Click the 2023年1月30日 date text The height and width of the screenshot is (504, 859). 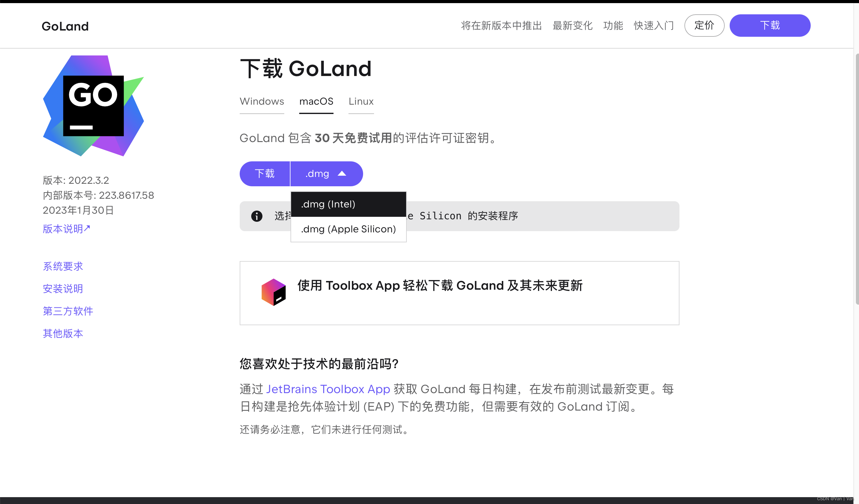pyautogui.click(x=78, y=210)
